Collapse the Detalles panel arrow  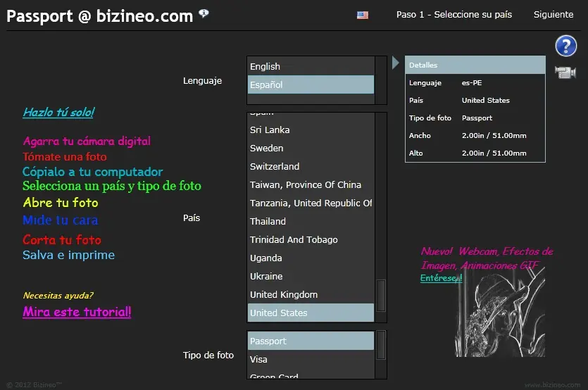tap(396, 63)
